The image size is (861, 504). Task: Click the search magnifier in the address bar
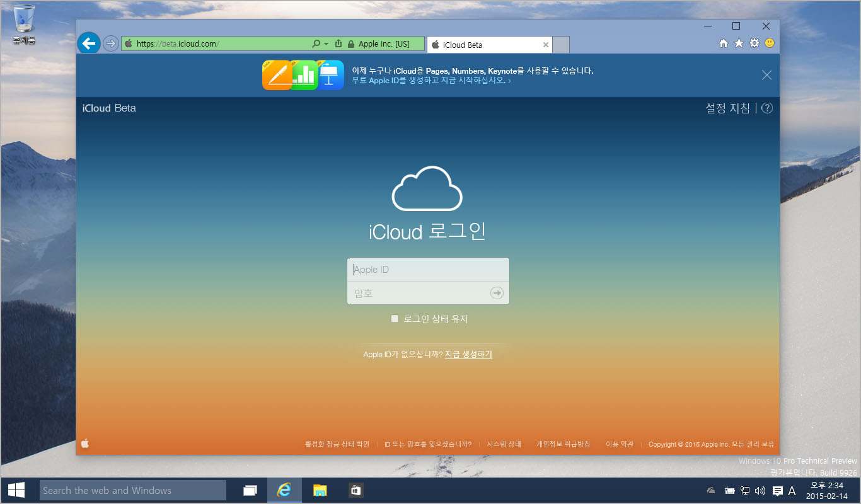[x=316, y=44]
